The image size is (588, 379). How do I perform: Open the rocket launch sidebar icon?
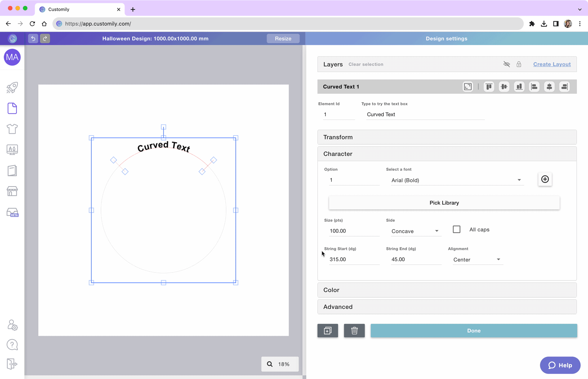tap(12, 88)
